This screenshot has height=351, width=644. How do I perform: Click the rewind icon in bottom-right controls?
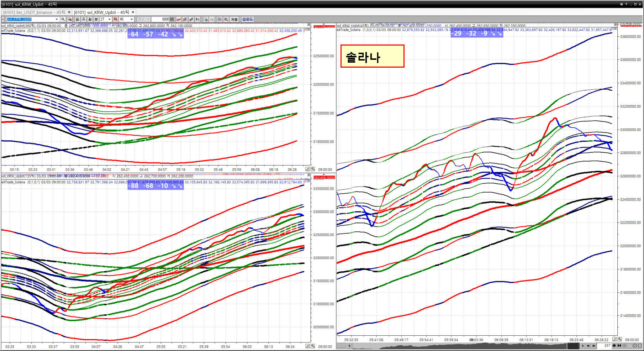pyautogui.click(x=588, y=346)
